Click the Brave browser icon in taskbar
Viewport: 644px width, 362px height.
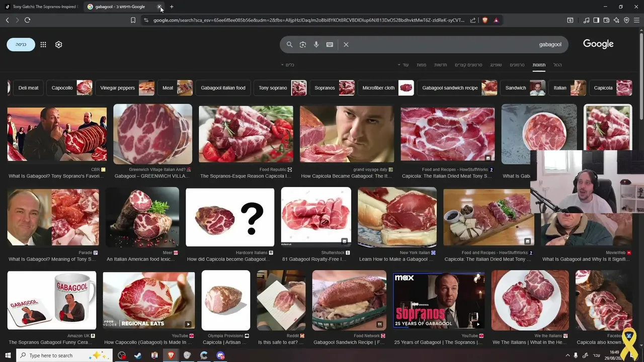tap(171, 355)
